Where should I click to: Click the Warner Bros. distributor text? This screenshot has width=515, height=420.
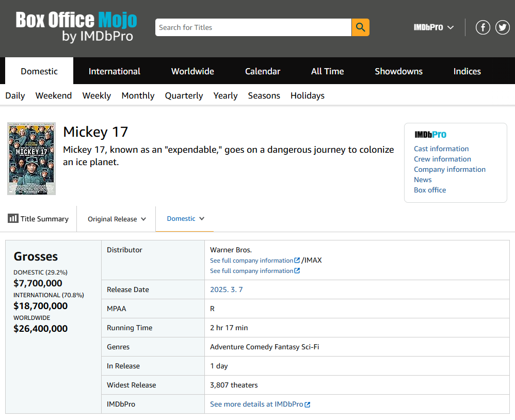pyautogui.click(x=231, y=250)
